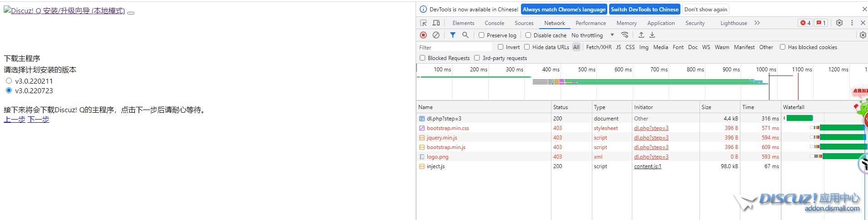This screenshot has width=868, height=220.
Task: Open the Security tab
Action: [695, 23]
